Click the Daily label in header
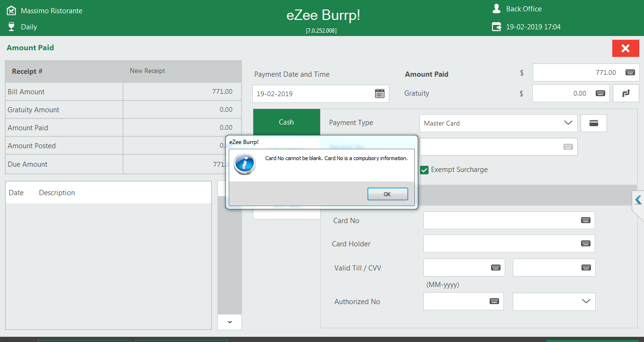The height and width of the screenshot is (342, 644). pos(29,27)
